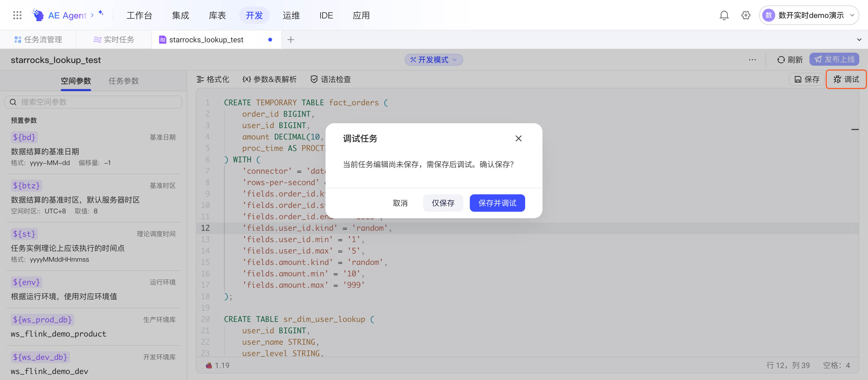This screenshot has width=868, height=380.
Task: Switch to 任务参数 tab
Action: 123,81
